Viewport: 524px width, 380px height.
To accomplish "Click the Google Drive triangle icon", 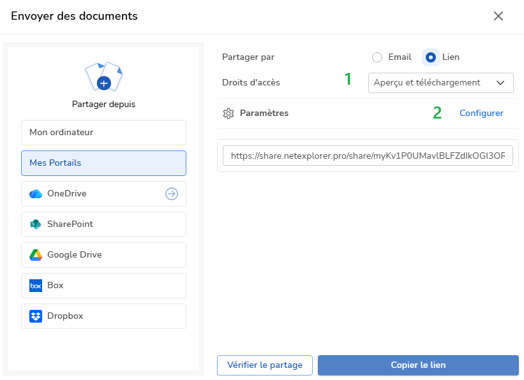I will [x=35, y=255].
